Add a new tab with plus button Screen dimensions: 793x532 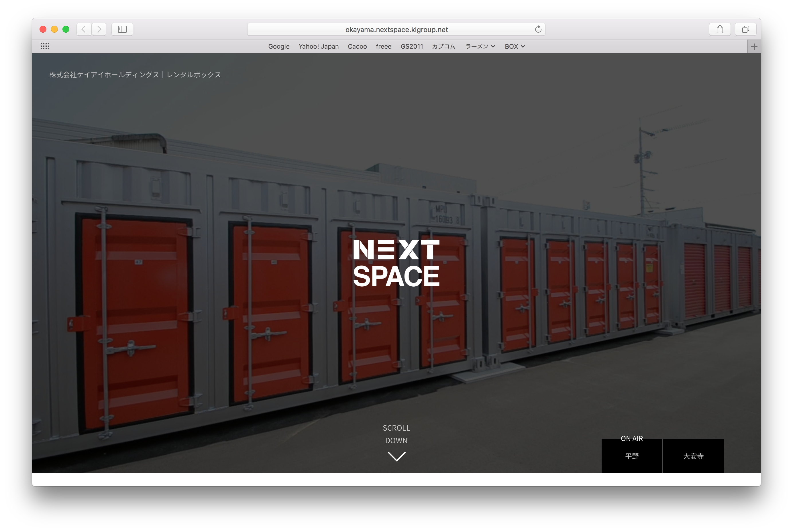[x=754, y=46]
